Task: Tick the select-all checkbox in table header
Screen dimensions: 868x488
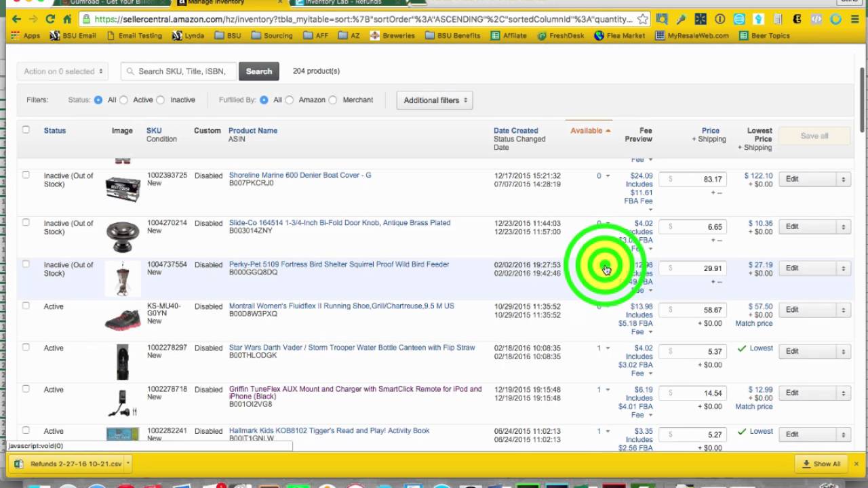Action: point(26,129)
